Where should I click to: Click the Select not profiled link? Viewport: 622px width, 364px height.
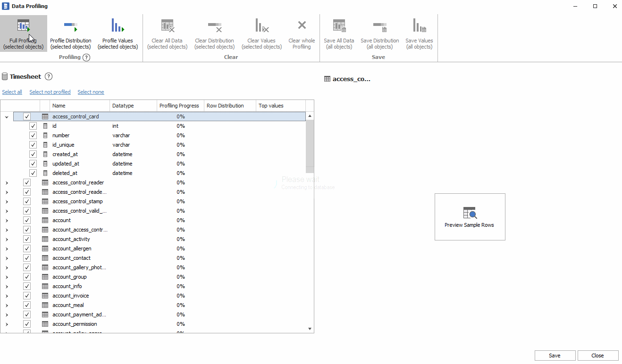tap(50, 92)
